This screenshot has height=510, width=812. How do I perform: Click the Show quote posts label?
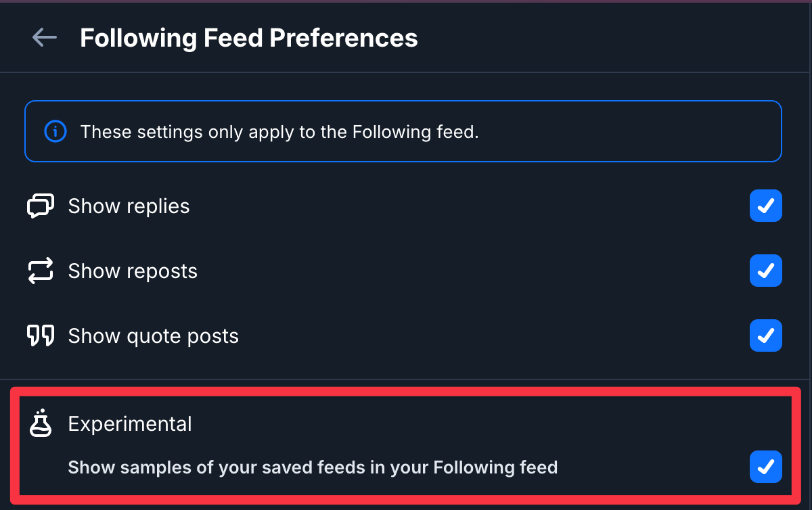coord(153,336)
